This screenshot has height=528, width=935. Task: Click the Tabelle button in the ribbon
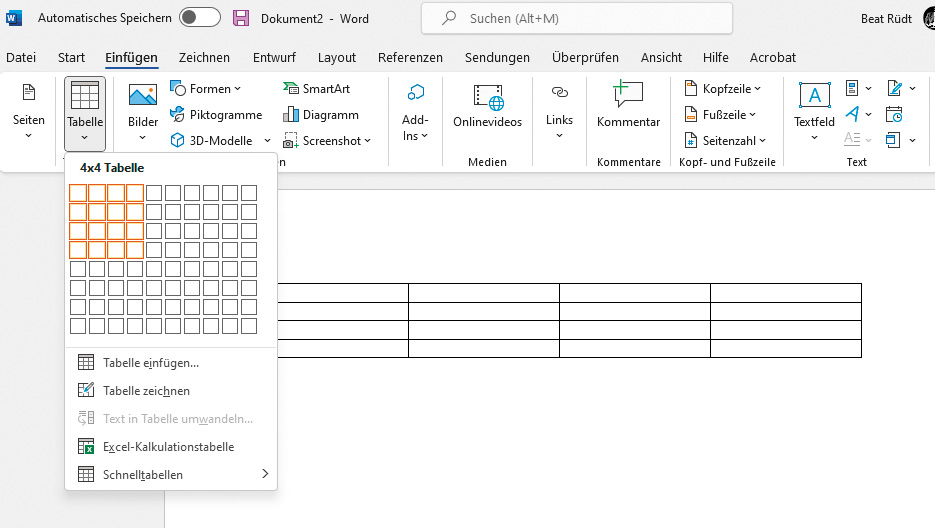[x=85, y=110]
